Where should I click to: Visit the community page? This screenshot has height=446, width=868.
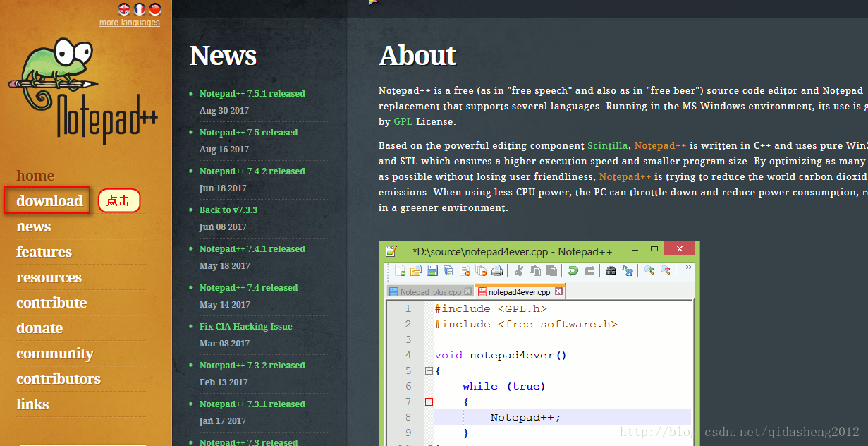(x=55, y=354)
